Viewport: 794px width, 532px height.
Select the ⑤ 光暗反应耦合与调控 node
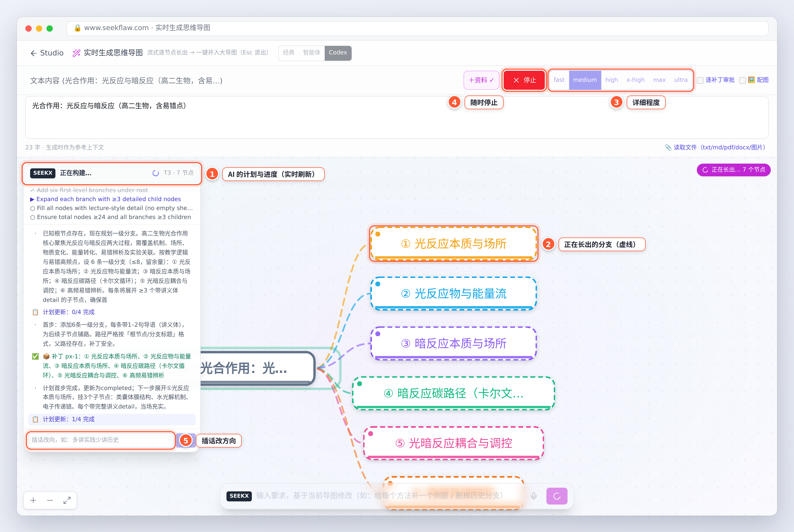pos(453,443)
